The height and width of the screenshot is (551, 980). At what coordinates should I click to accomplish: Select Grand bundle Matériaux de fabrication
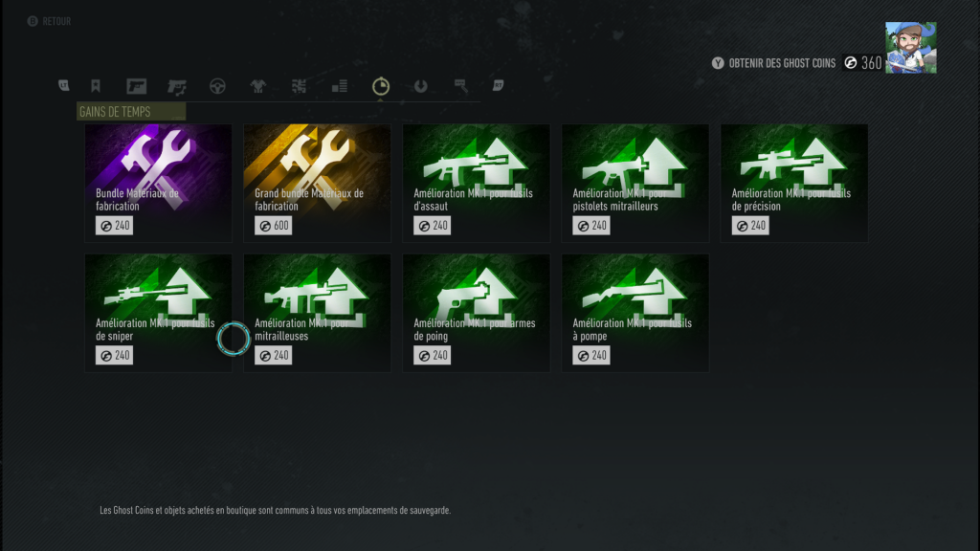tap(318, 183)
